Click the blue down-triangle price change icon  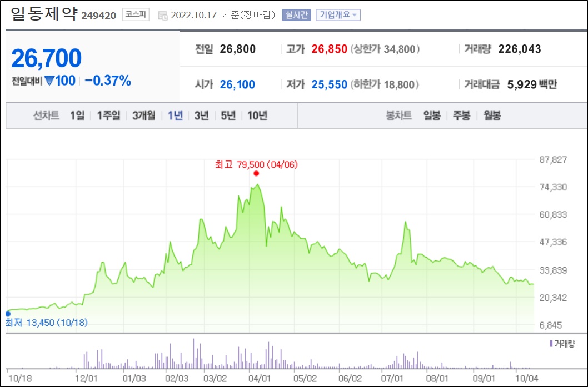[x=49, y=81]
